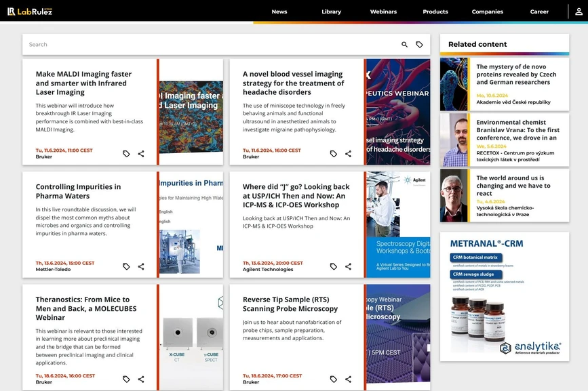
Task: Click the thumbnail of man with glasses
Action: click(x=454, y=195)
